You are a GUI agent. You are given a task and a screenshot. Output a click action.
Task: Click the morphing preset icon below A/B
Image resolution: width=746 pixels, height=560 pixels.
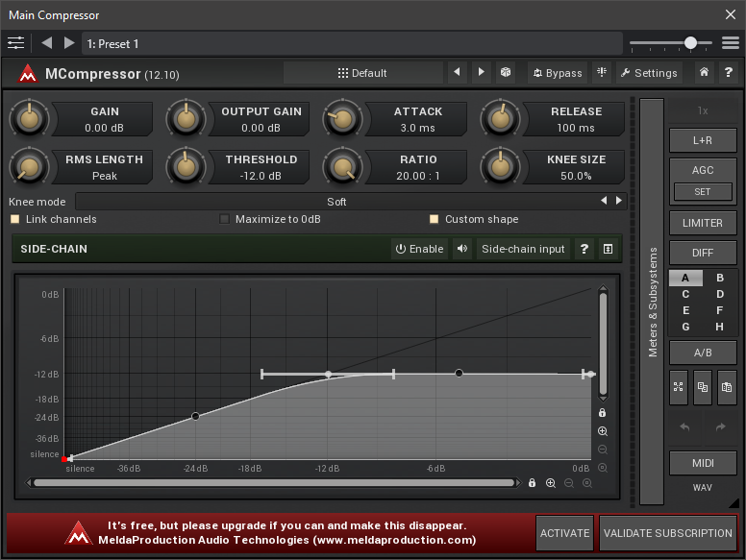click(679, 387)
